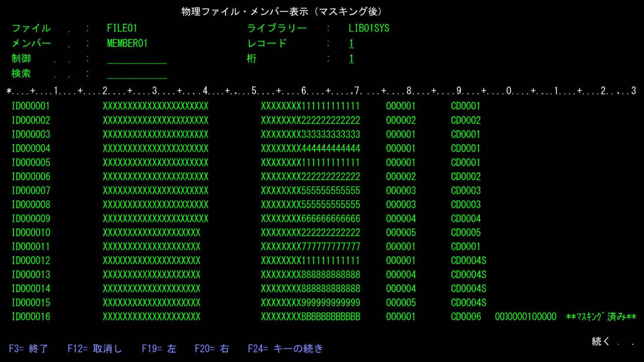Click the CD0006 code
644x362 pixels.
466,317
